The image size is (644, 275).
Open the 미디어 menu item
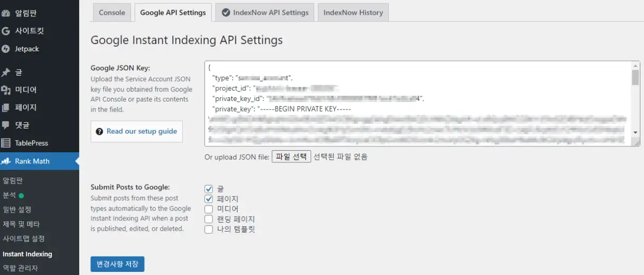[40, 90]
